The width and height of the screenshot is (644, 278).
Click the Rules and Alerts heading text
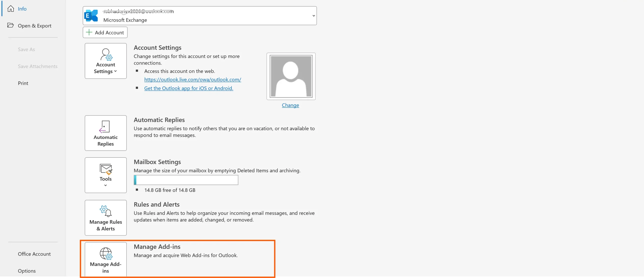pos(157,204)
